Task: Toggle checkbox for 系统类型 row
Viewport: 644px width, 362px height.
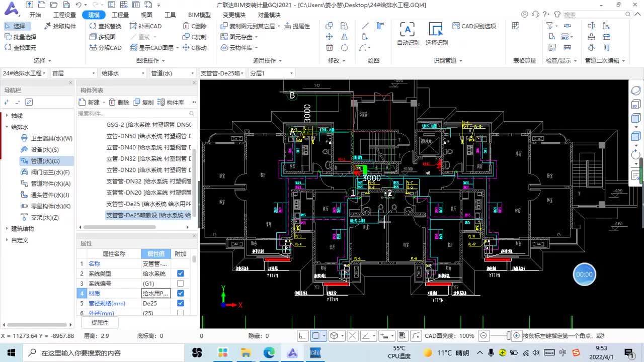Action: coord(181,274)
